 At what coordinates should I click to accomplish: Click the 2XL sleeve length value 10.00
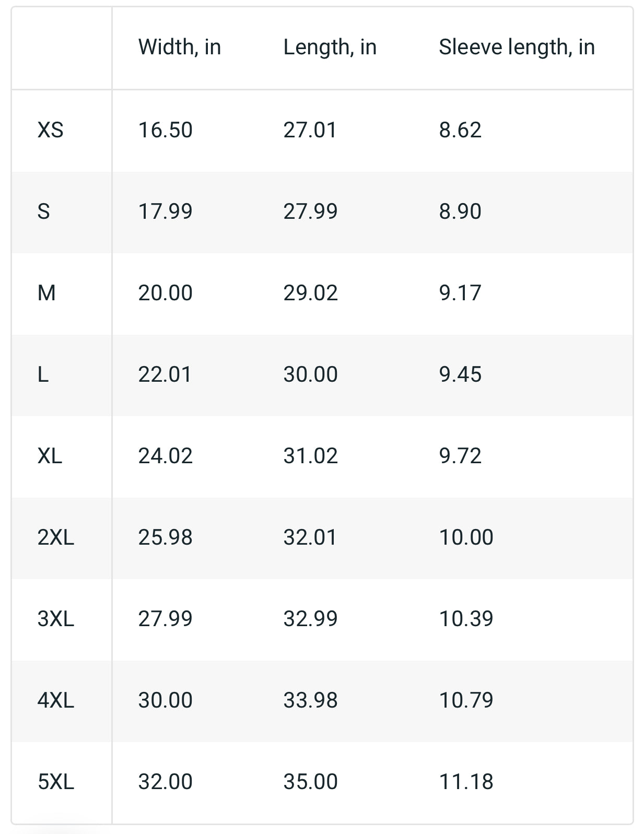(x=466, y=537)
